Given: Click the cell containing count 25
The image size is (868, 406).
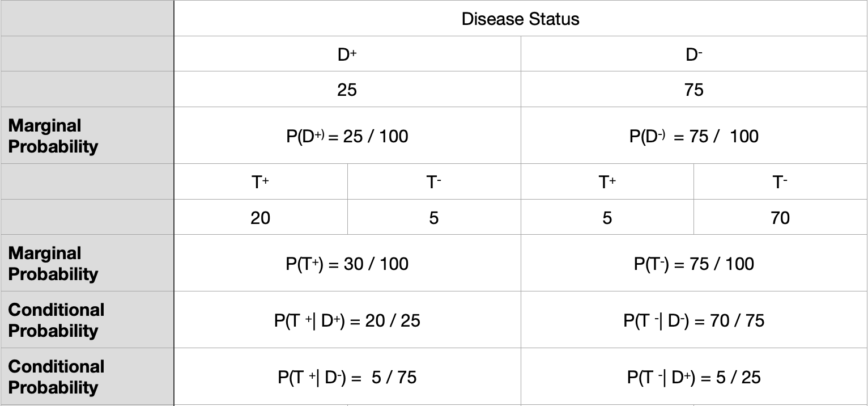Looking at the screenshot, I should tap(347, 90).
